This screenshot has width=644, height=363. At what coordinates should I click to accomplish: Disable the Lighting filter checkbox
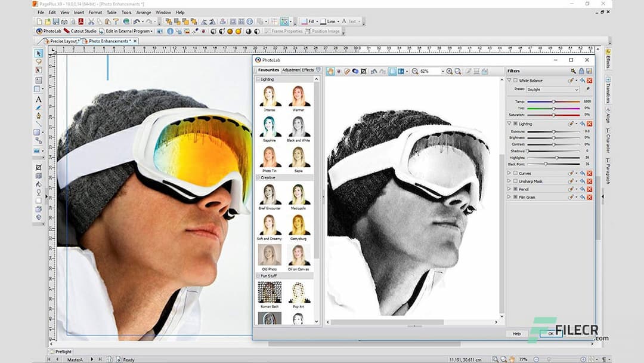516,123
